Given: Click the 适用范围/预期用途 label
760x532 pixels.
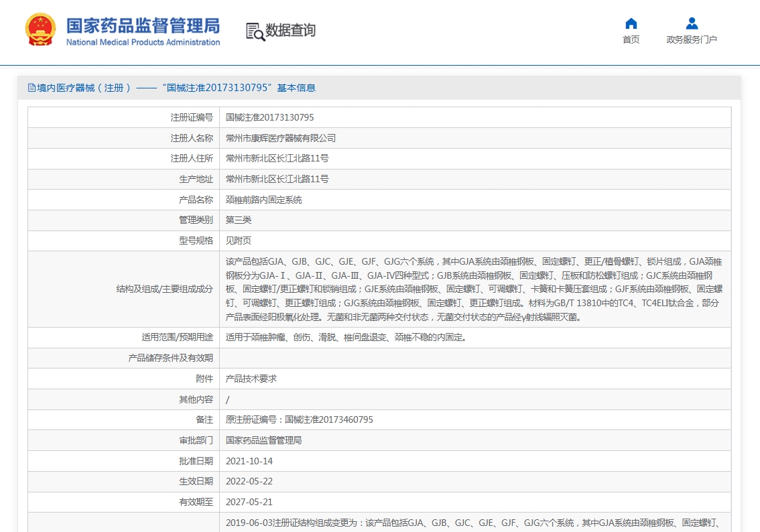Looking at the screenshot, I should point(177,337).
